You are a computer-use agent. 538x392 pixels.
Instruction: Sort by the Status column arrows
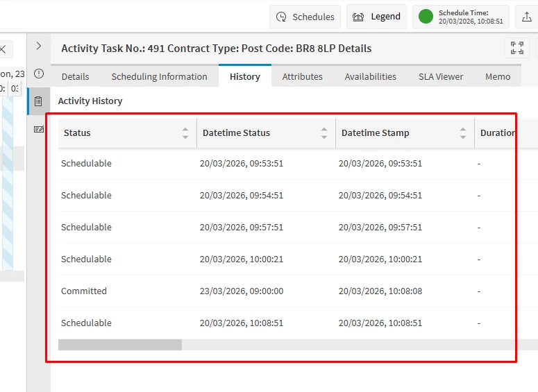click(x=185, y=133)
